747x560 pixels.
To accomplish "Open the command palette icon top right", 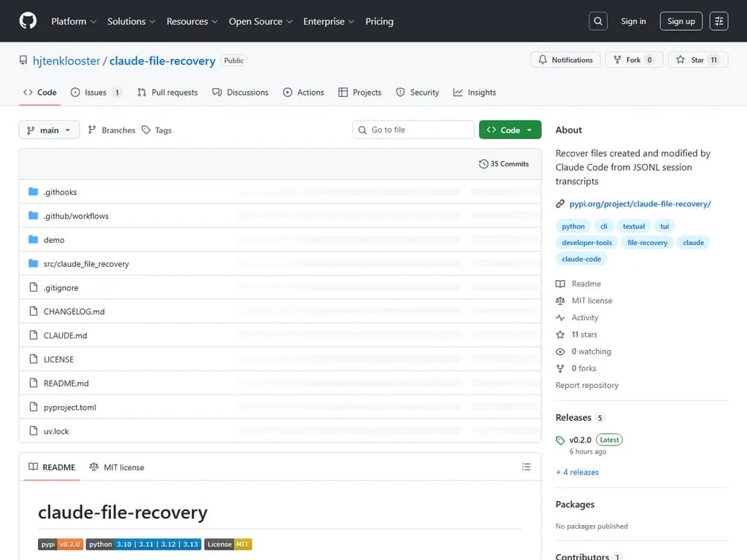I will tap(719, 20).
